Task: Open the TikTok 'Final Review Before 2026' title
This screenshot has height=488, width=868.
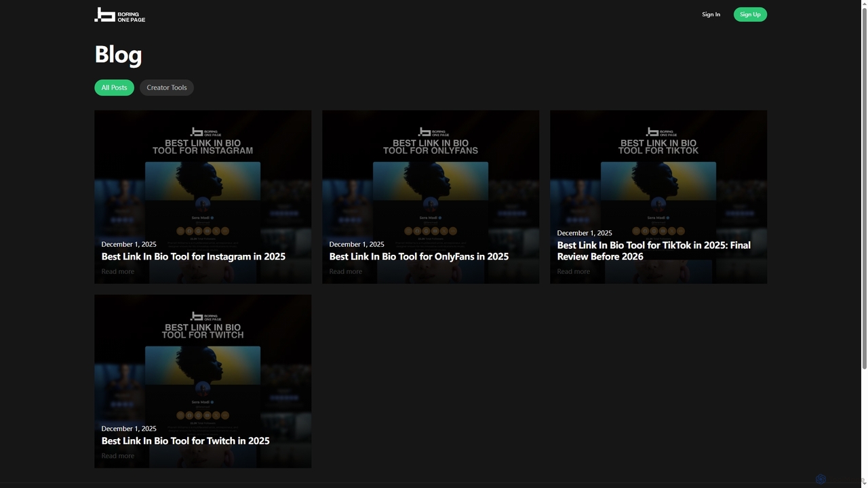Action: [654, 251]
